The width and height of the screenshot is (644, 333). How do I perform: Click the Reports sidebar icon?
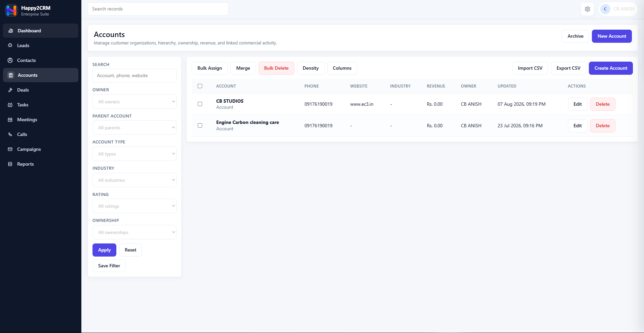pos(10,164)
